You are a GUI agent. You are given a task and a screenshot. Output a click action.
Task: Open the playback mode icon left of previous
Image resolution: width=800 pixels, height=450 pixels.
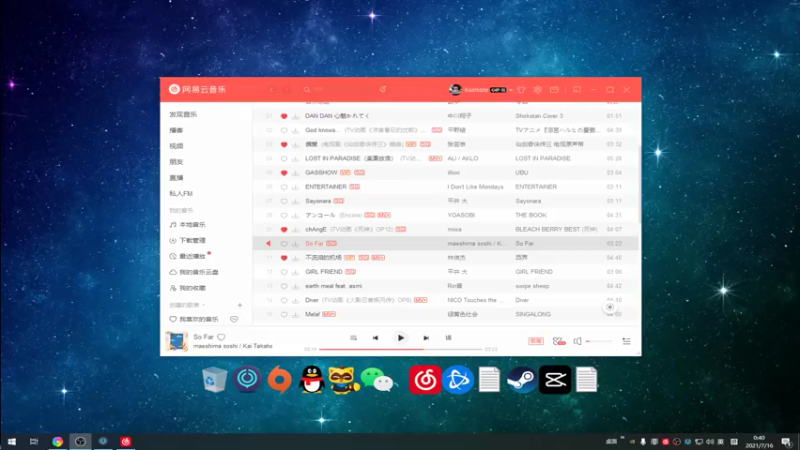click(353, 338)
